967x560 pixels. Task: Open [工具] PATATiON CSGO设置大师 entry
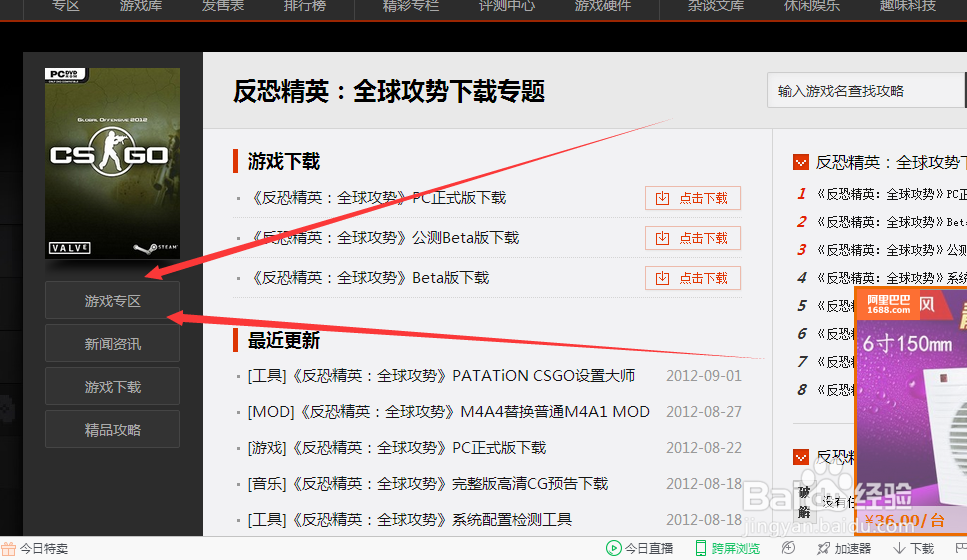(441, 376)
